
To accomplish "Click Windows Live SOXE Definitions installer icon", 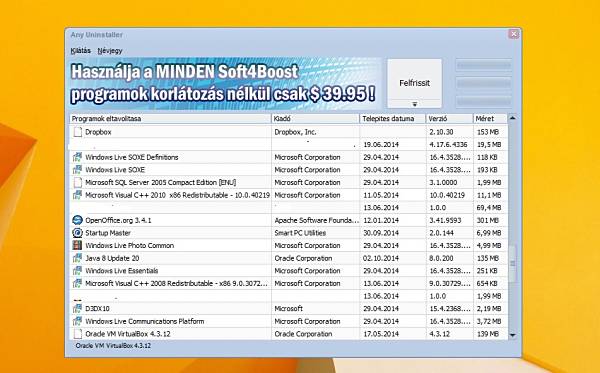I will tap(77, 157).
